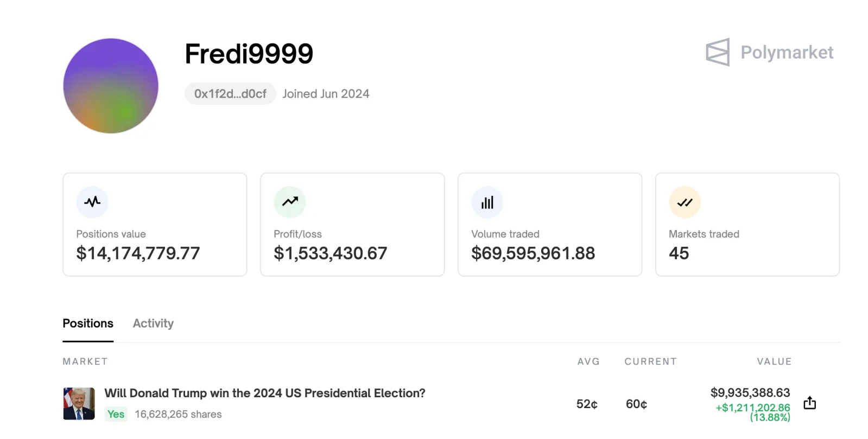
Task: Click the green profit gain text +$1,211,202.86
Action: 751,407
